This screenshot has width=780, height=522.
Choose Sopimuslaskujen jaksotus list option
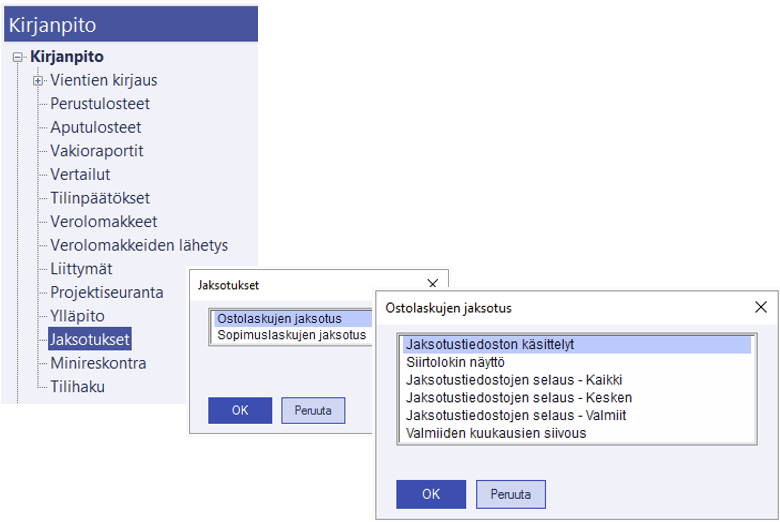(291, 335)
